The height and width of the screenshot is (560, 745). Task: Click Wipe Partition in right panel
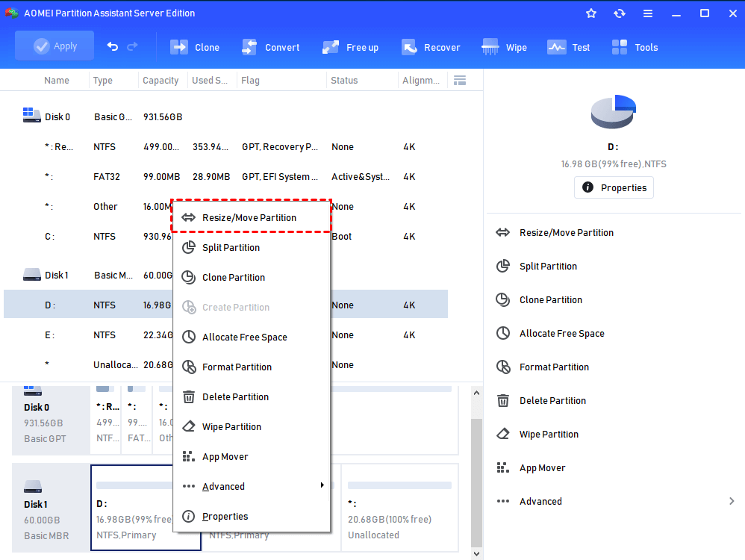click(537, 434)
